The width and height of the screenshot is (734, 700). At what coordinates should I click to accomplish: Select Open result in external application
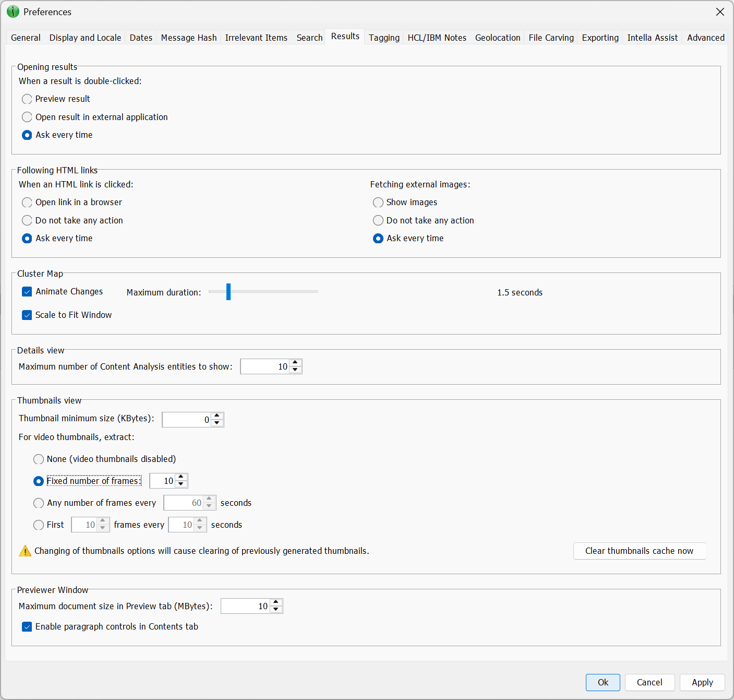point(27,117)
